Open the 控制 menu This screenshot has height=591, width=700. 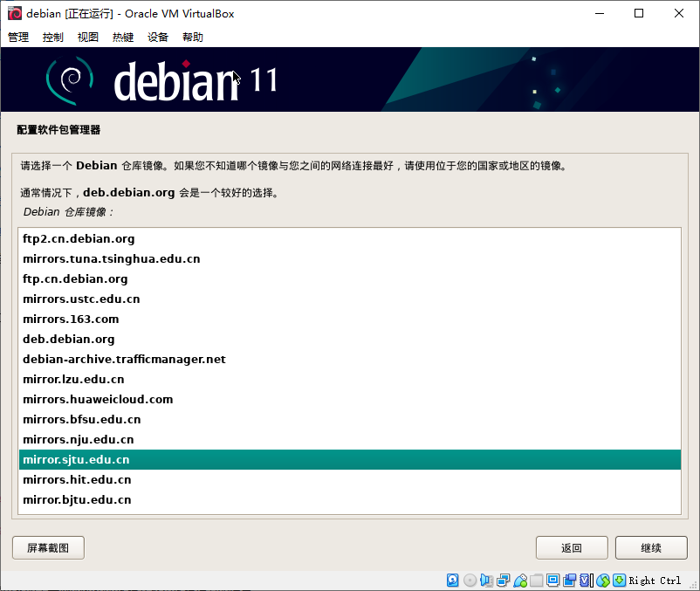click(53, 37)
